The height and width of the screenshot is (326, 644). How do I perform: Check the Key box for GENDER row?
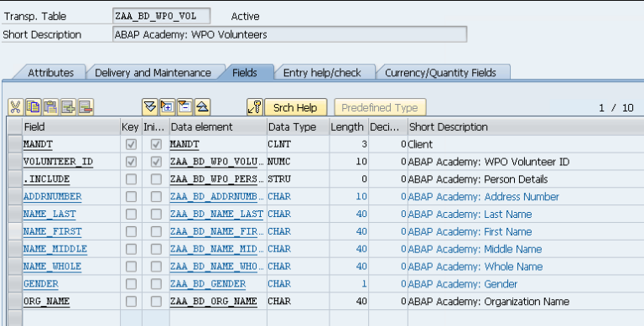pyautogui.click(x=131, y=284)
